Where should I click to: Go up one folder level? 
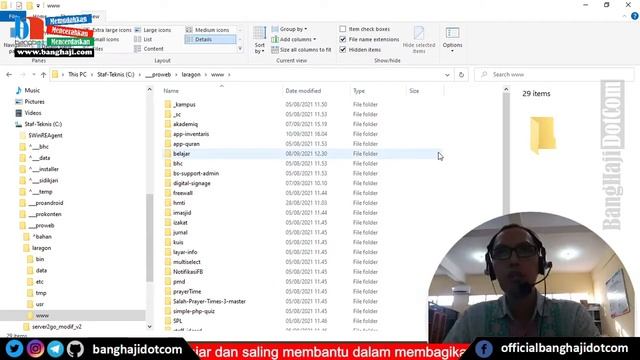(43, 75)
